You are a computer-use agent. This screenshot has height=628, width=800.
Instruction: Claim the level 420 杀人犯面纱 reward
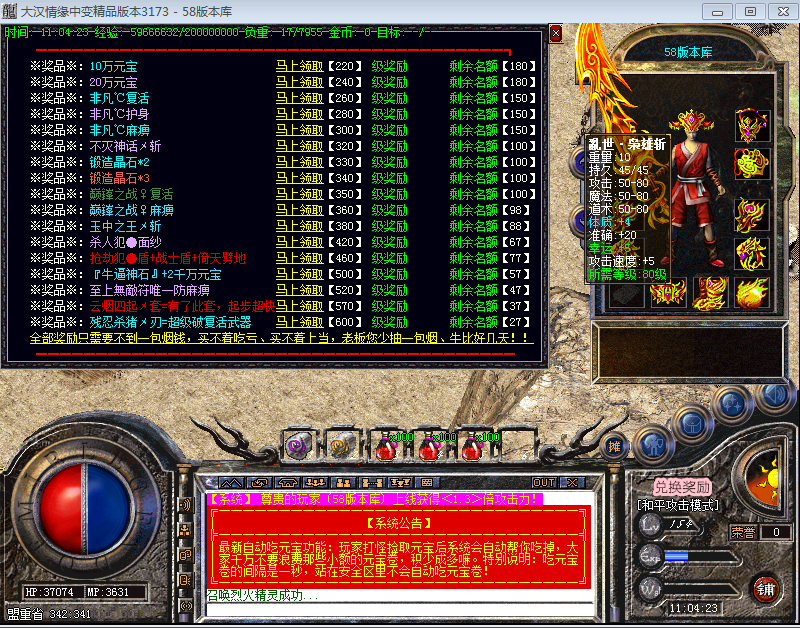point(299,242)
